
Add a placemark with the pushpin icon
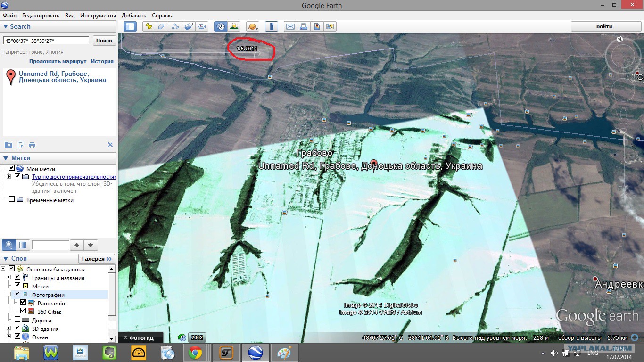(x=149, y=26)
